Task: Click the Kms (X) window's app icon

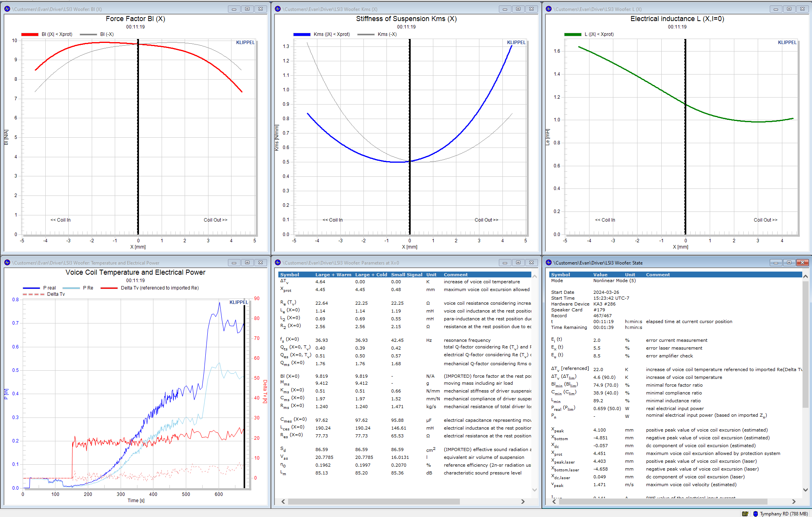Action: coord(278,9)
